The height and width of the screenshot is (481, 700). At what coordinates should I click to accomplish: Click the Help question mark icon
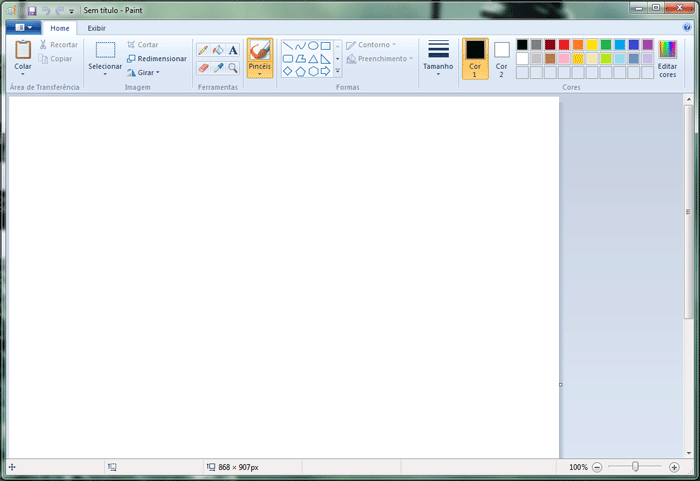click(686, 27)
